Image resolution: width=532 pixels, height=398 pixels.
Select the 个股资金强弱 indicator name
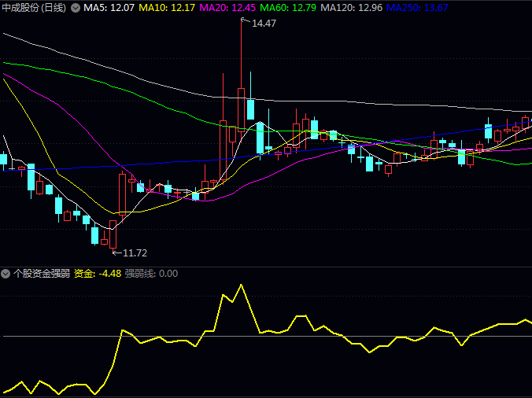click(x=41, y=274)
